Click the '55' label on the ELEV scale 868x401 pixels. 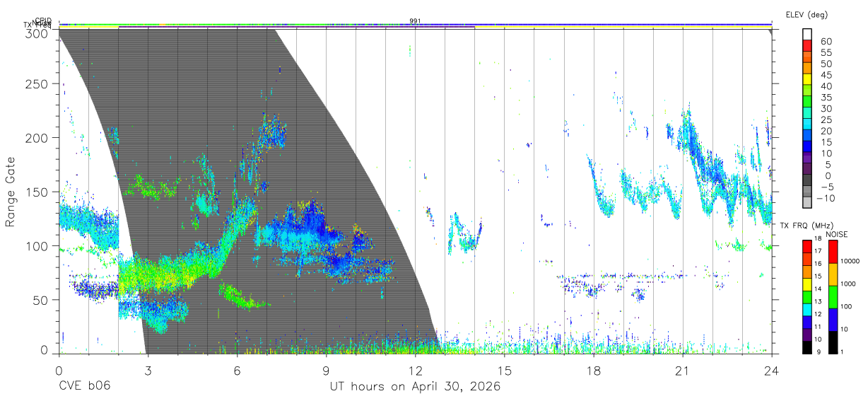(x=825, y=52)
